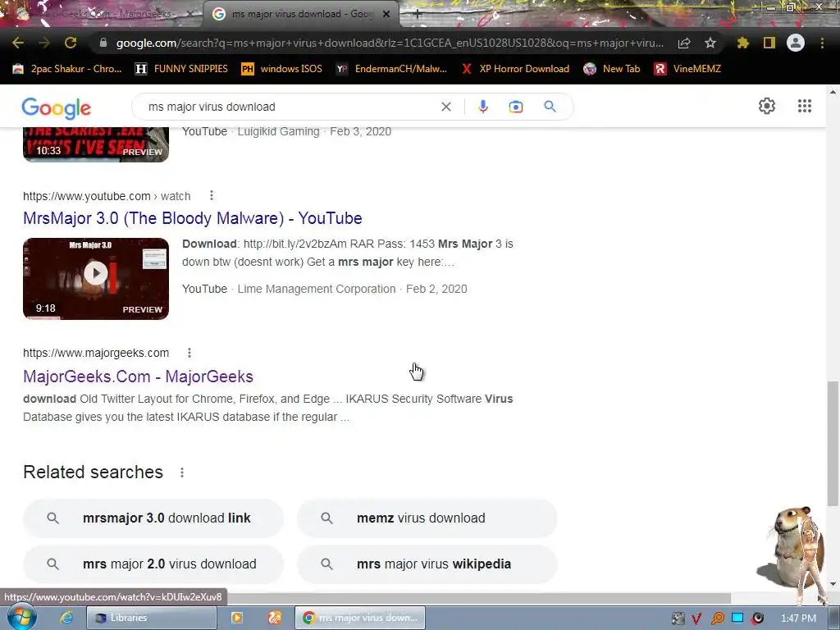
Task: Open Google quick settings gear
Action: (767, 106)
